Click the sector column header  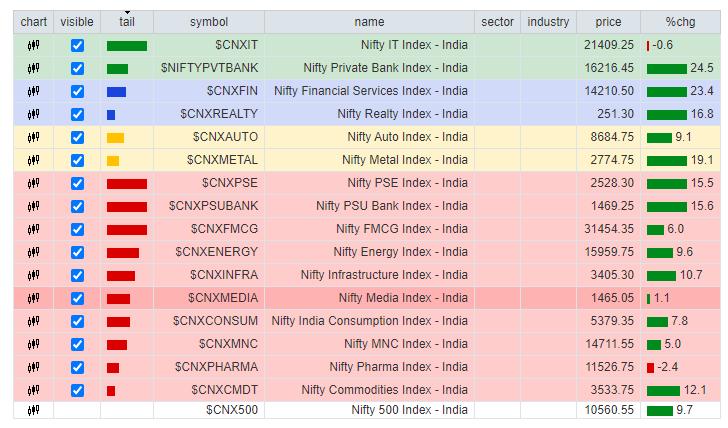[497, 22]
